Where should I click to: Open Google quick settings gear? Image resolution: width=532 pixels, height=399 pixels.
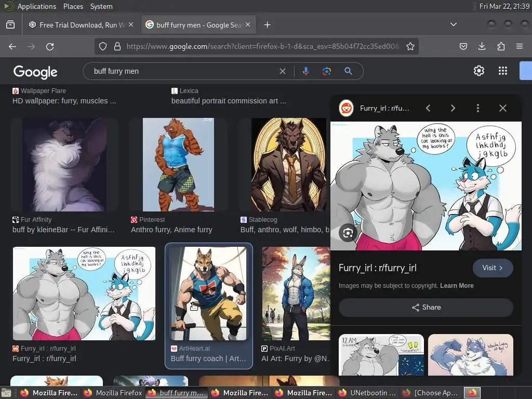[x=478, y=71]
